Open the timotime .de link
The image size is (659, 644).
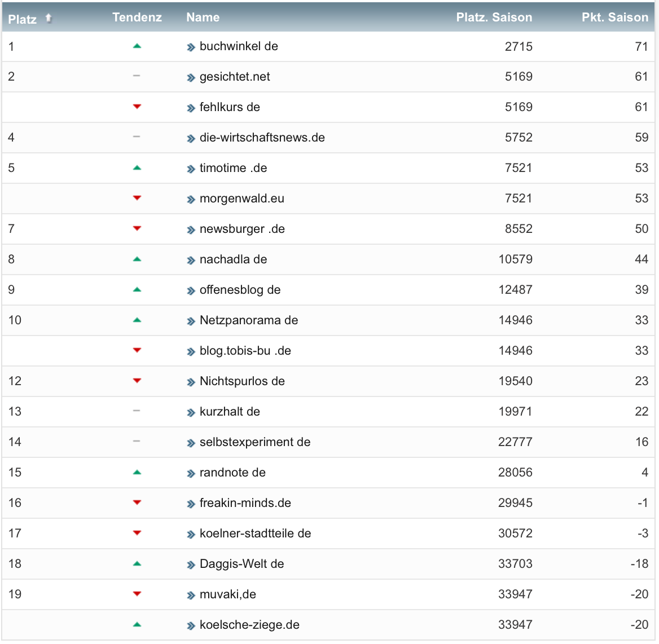tap(233, 168)
